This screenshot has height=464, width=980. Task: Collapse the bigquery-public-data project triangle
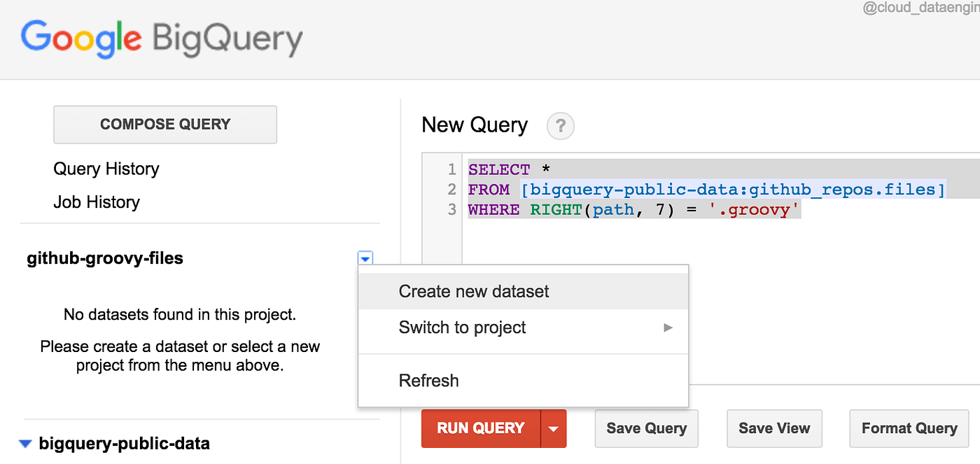[26, 443]
